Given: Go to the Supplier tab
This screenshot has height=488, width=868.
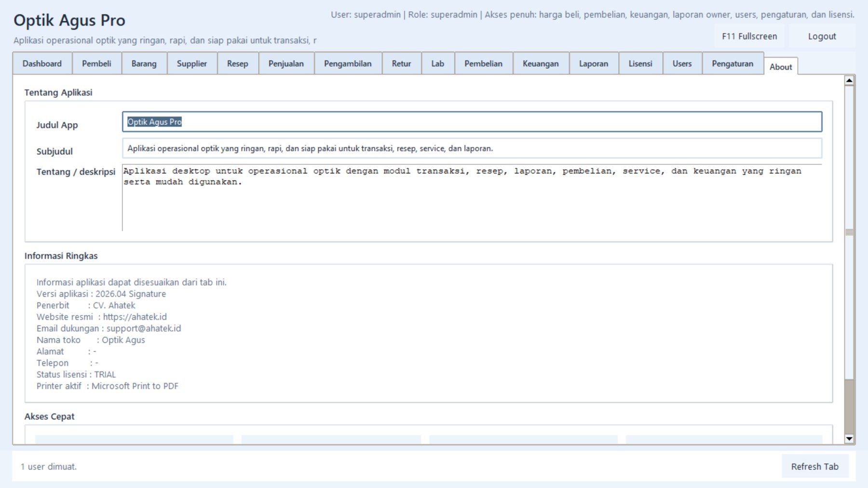Looking at the screenshot, I should pyautogui.click(x=191, y=64).
